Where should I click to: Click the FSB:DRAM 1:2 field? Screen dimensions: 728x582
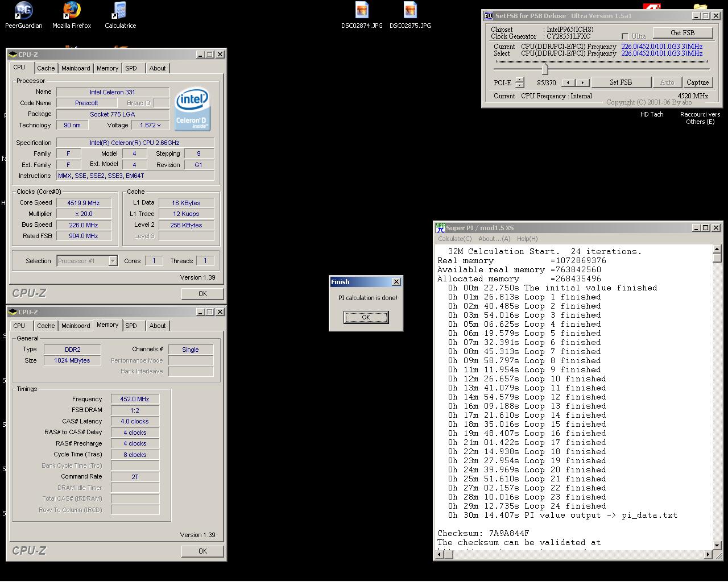[135, 410]
